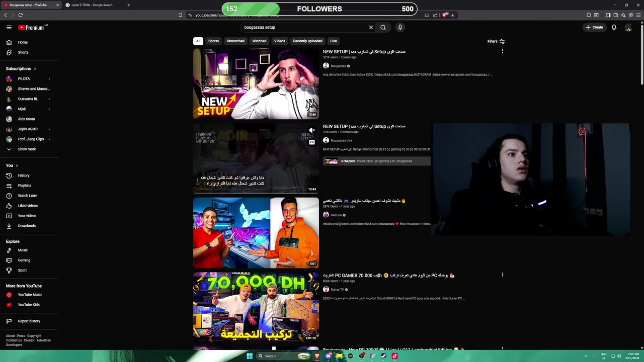The width and height of the screenshot is (644, 362).
Task: Open the account avatar menu
Action: [628, 27]
